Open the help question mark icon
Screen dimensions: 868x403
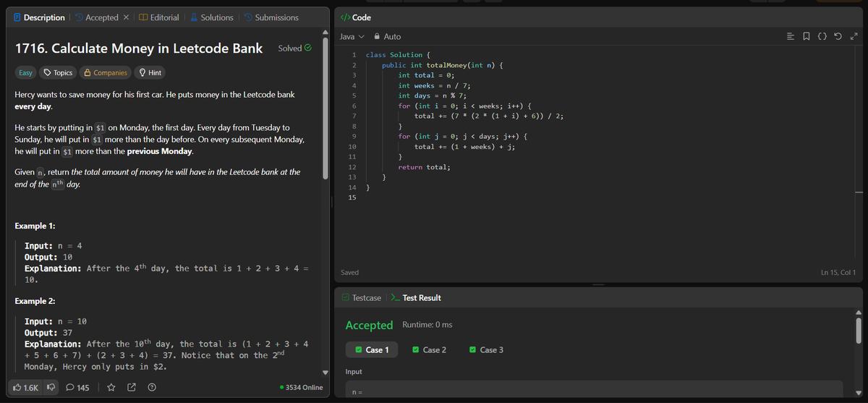[152, 388]
